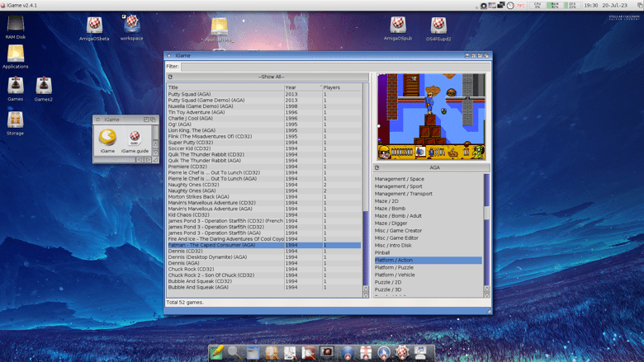Click the genre list vertical scrollbar
This screenshot has height=362, width=644.
(x=486, y=214)
